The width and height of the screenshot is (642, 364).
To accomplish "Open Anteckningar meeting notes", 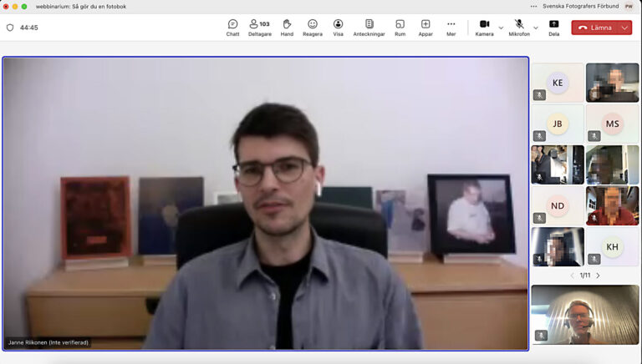I will [x=369, y=28].
